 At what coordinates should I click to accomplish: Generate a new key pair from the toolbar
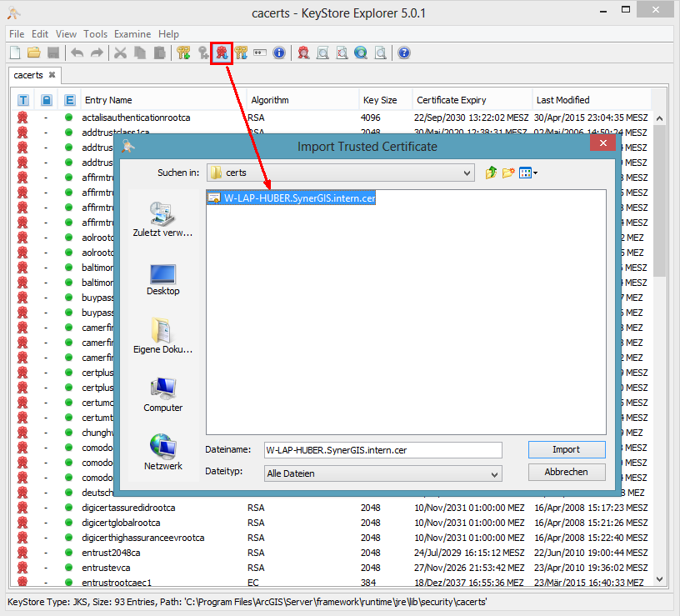pyautogui.click(x=185, y=53)
